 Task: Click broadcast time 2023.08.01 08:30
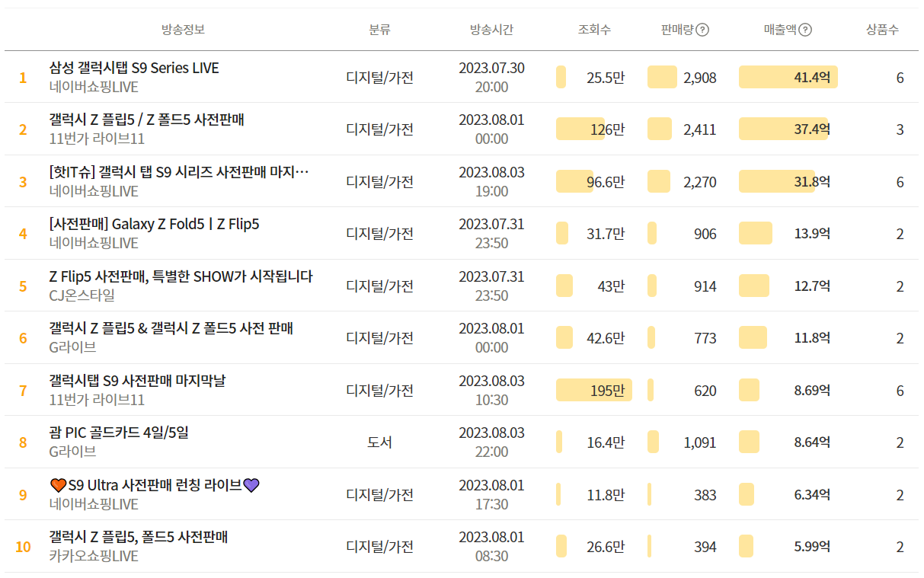(491, 546)
